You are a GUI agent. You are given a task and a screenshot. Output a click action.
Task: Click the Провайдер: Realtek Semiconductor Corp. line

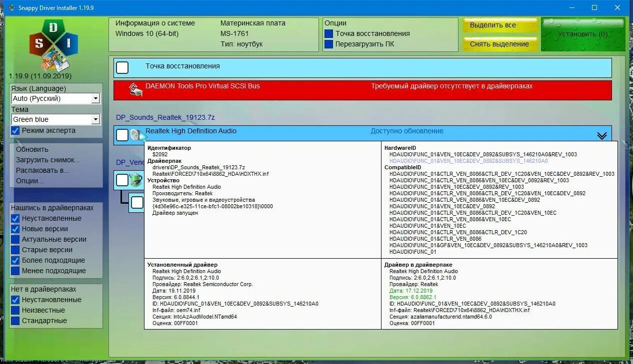(x=202, y=284)
